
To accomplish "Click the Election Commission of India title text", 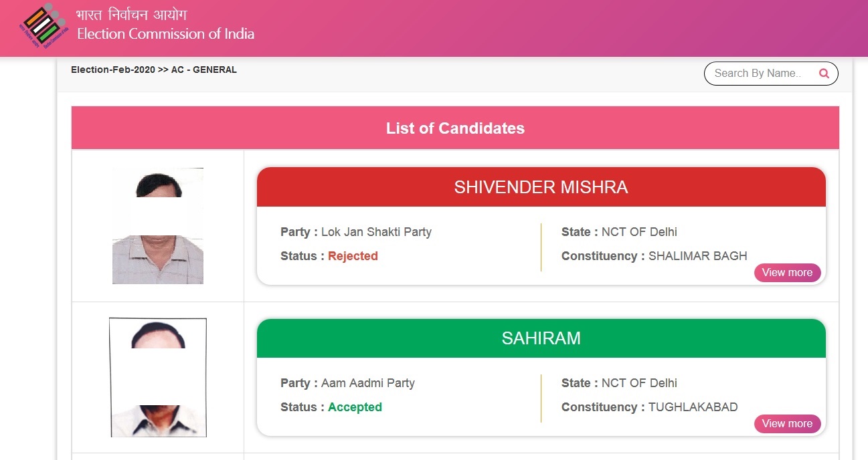I will 166,34.
